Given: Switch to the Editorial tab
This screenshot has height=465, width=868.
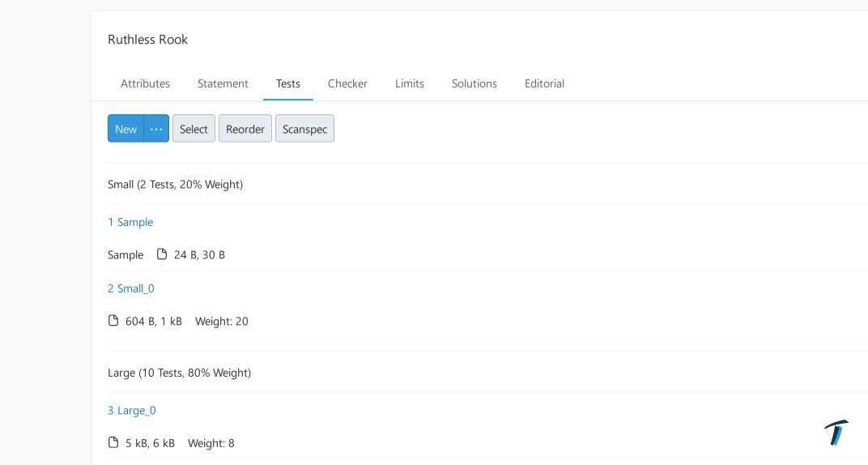Looking at the screenshot, I should pyautogui.click(x=544, y=83).
